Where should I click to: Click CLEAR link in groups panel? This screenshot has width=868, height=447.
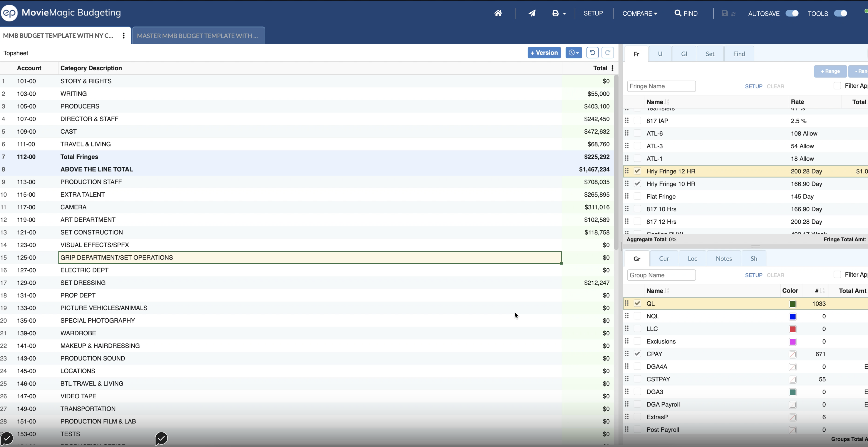[x=775, y=275]
